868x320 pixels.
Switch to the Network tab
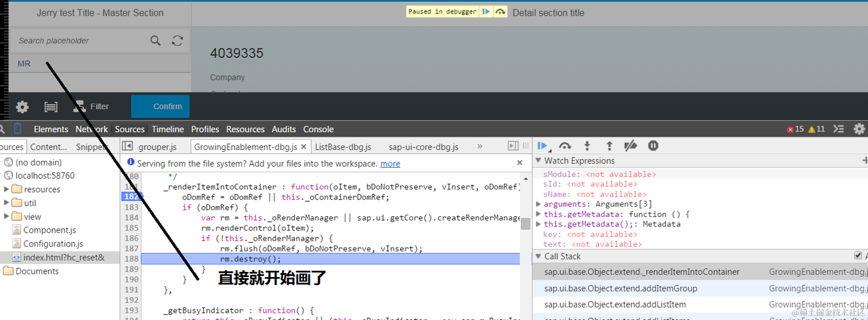tap(92, 129)
